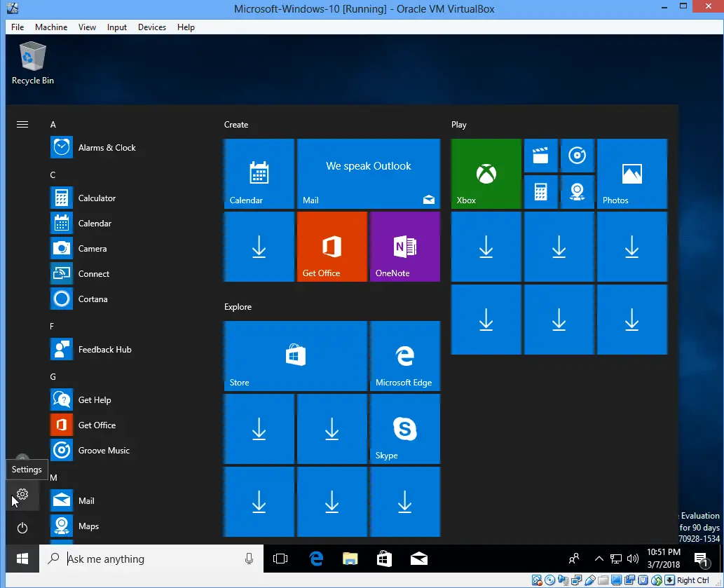Open the Skype tile
Screen dimensions: 724x588
coord(405,429)
